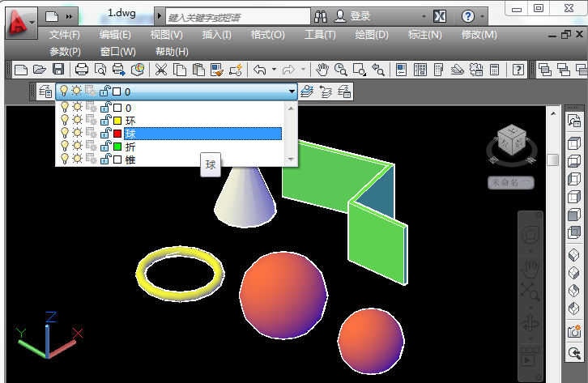The height and width of the screenshot is (383, 588).
Task: Toggle the lock icon for layer 锥
Action: click(x=106, y=159)
